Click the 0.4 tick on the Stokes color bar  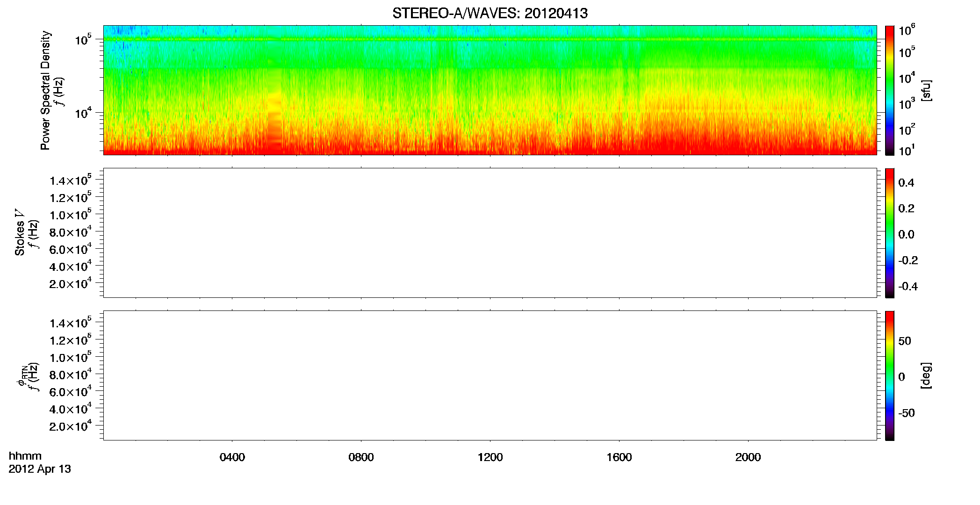906,182
